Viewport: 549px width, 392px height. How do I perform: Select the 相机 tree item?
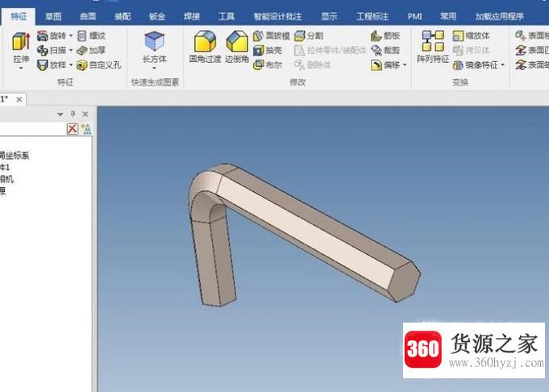tap(6, 179)
